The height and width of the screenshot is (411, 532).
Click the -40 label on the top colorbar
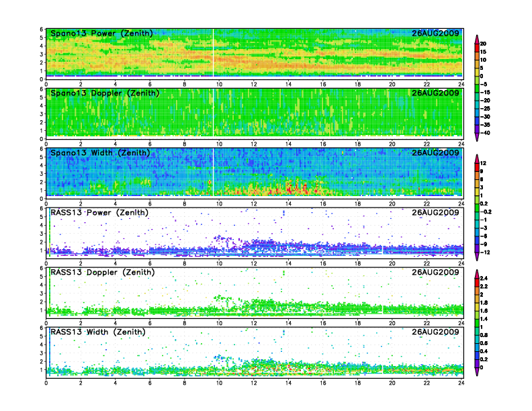pyautogui.click(x=485, y=133)
